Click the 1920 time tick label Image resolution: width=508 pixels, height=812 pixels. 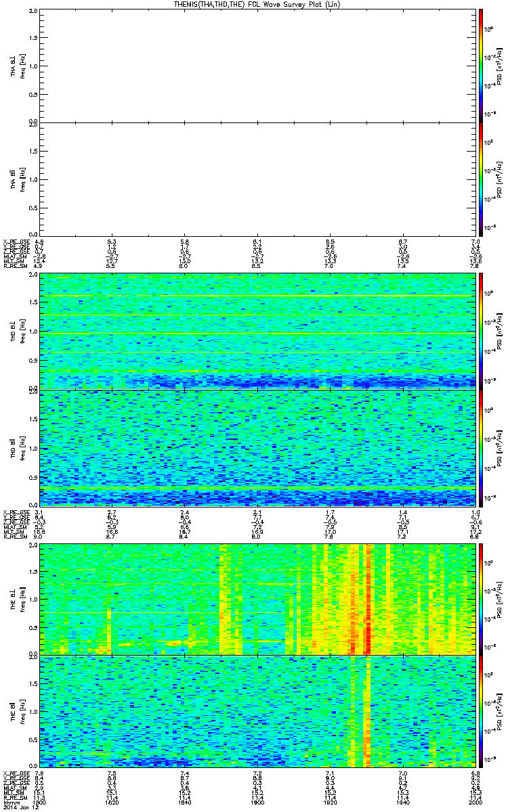click(330, 803)
